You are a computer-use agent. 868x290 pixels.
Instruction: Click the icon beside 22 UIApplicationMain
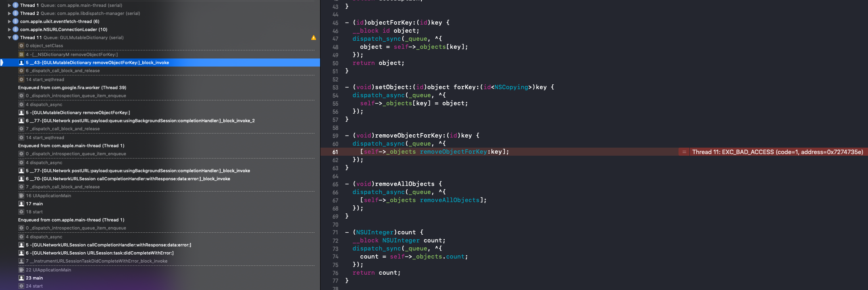21,270
